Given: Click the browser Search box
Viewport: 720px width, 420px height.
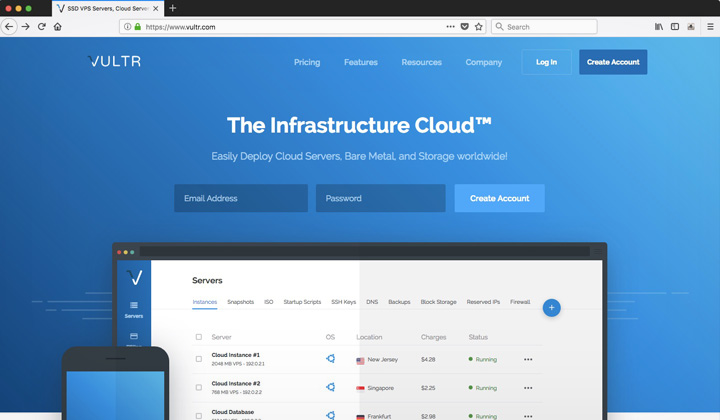Looking at the screenshot, I should coord(544,27).
